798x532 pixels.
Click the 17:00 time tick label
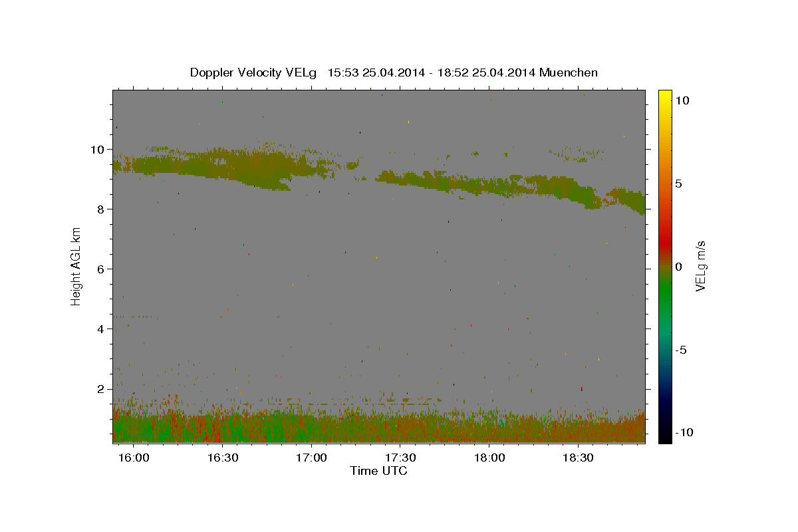coord(311,458)
